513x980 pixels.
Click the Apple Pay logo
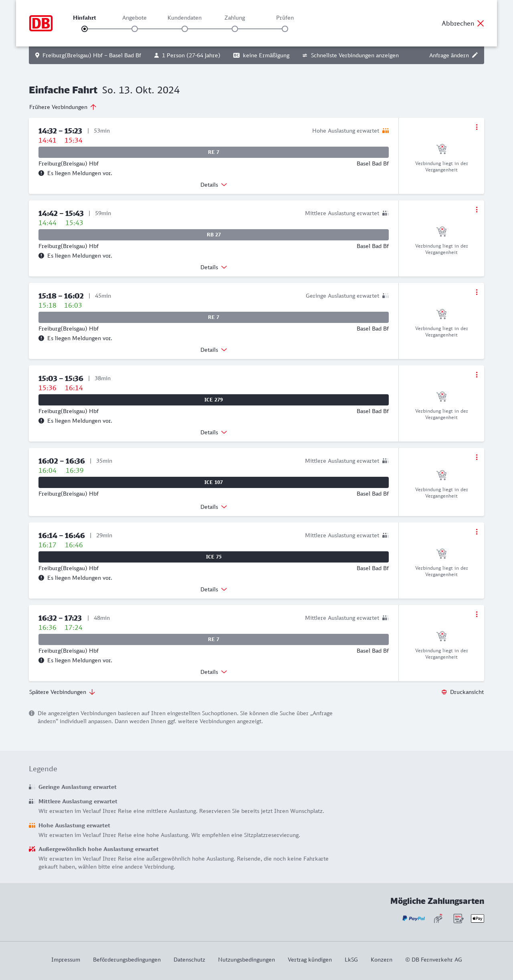pyautogui.click(x=477, y=918)
